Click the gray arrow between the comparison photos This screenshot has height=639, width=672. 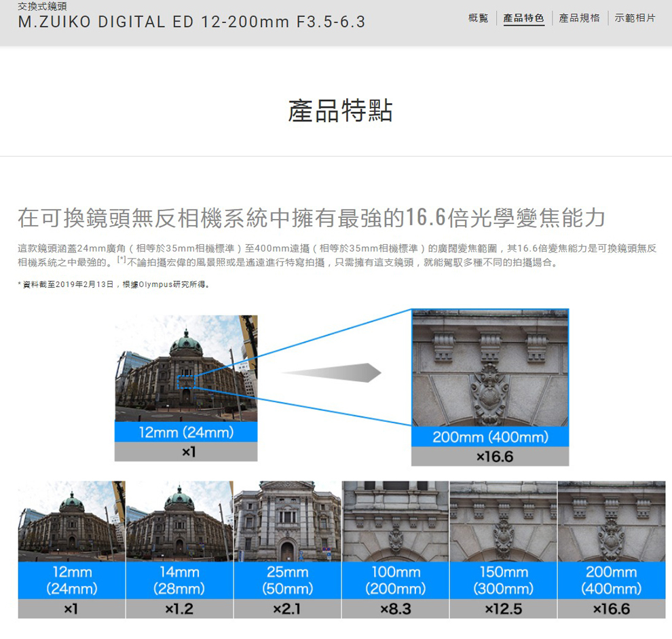click(331, 372)
